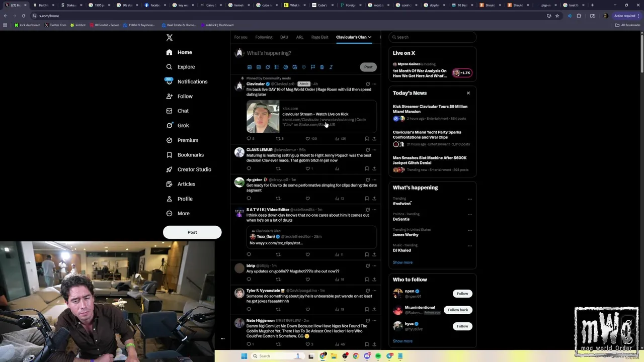Image resolution: width=644 pixels, height=362 pixels.
Task: Open File Explorer from the taskbar
Action: [334, 356]
